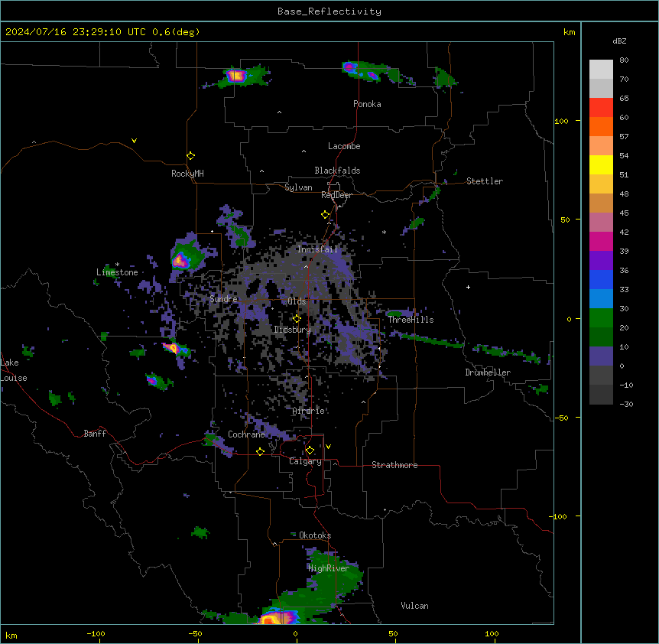Click the RockyMH label
Viewport: 659px width, 644px height.
(187, 174)
